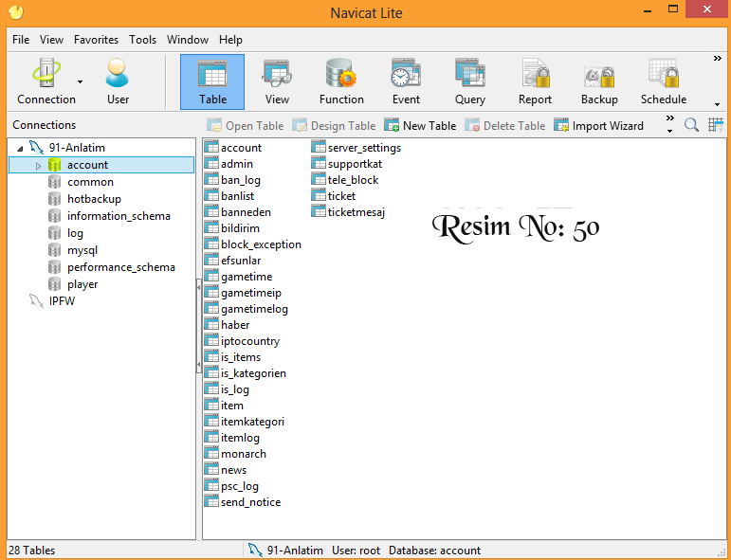This screenshot has height=560, width=731.
Task: Select the server_settings table icon
Action: [319, 147]
